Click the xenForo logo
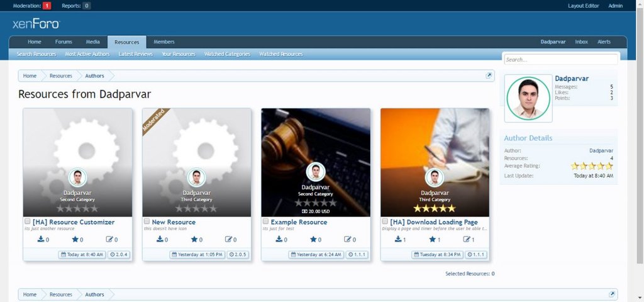The image size is (644, 302). (x=36, y=24)
